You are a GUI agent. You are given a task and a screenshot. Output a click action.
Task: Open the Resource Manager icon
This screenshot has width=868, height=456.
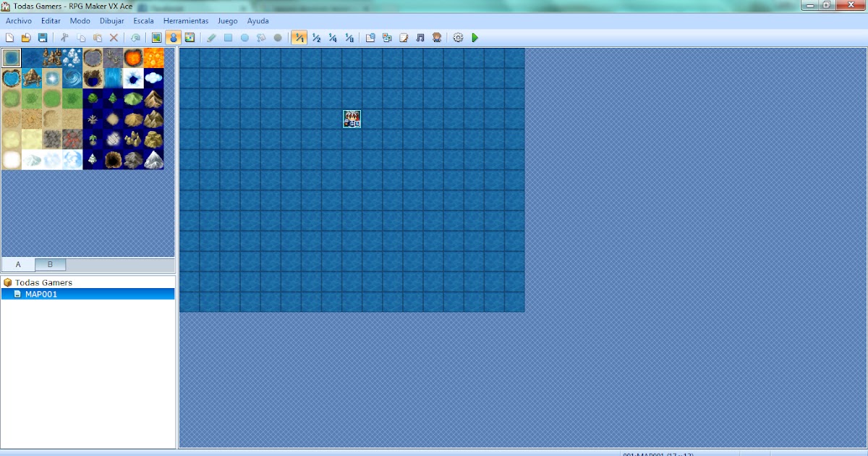coord(387,38)
